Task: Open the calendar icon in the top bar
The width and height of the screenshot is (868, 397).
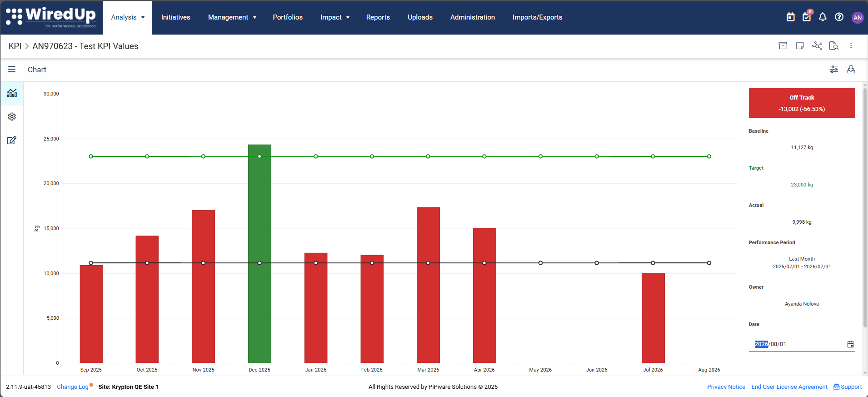Action: click(x=791, y=17)
